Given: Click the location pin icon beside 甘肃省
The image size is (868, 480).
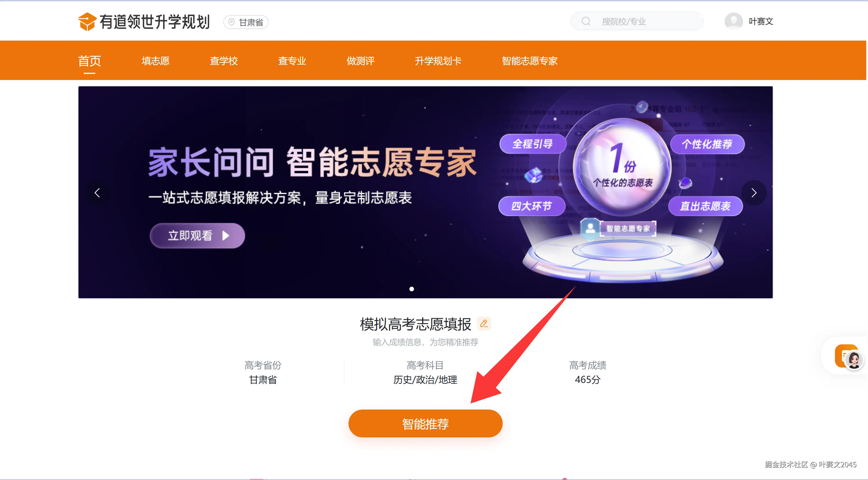Looking at the screenshot, I should 231,22.
